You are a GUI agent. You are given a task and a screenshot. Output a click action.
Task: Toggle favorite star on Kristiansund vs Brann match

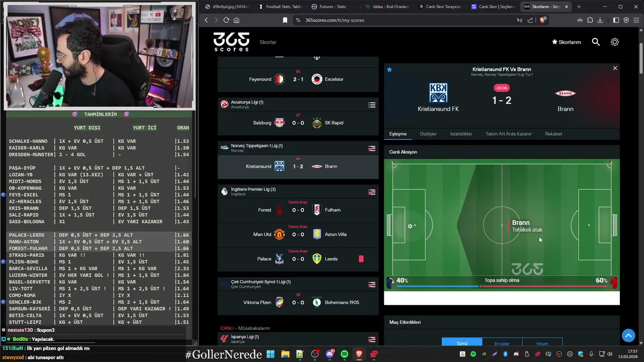tap(389, 69)
